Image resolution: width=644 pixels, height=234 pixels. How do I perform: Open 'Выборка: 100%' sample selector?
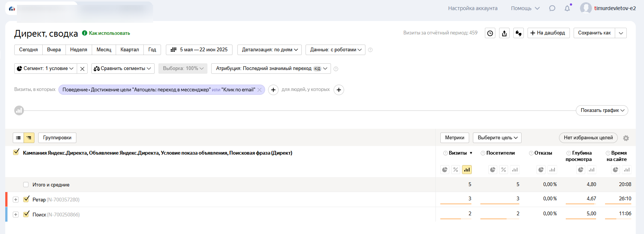[x=183, y=69]
